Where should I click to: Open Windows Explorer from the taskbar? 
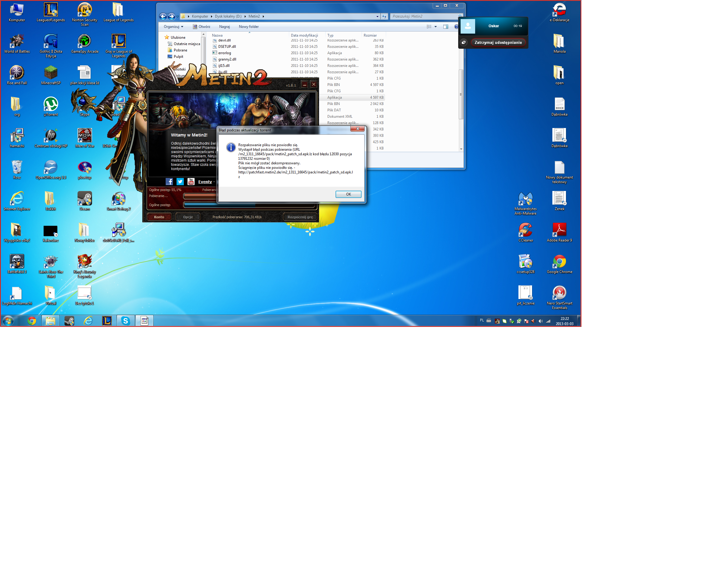(x=50, y=321)
